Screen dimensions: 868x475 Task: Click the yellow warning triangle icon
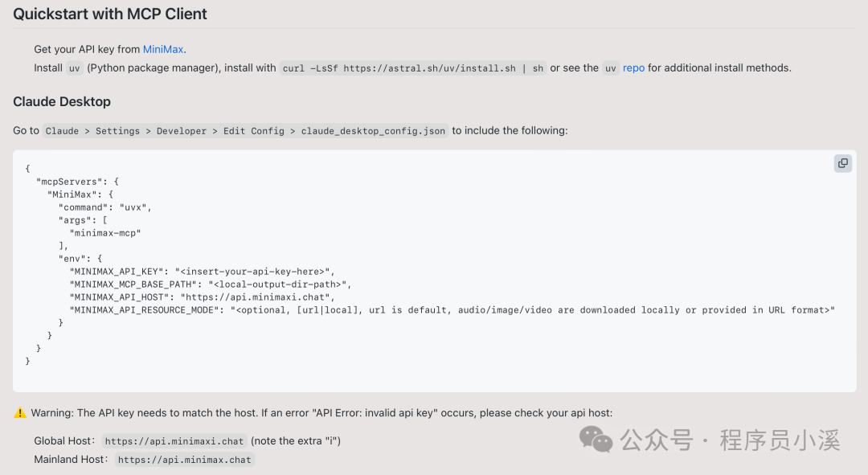(20, 413)
